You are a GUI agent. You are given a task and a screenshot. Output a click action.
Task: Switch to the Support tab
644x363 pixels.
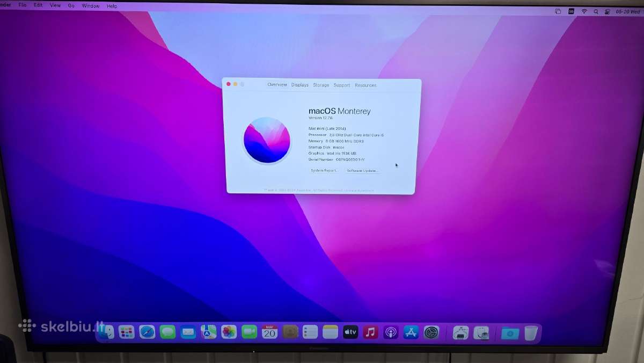point(341,85)
